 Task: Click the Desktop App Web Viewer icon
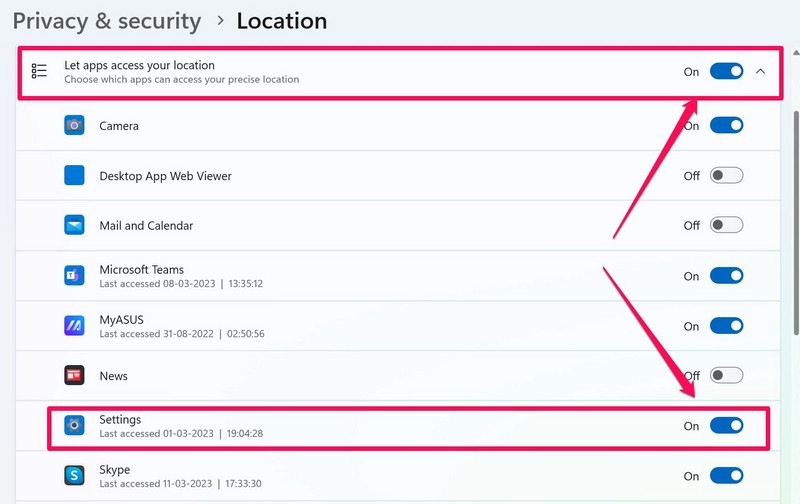pos(74,176)
